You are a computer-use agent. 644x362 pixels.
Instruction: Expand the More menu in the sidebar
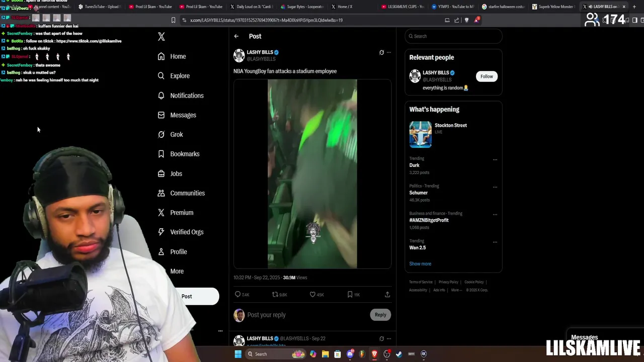tap(176, 271)
